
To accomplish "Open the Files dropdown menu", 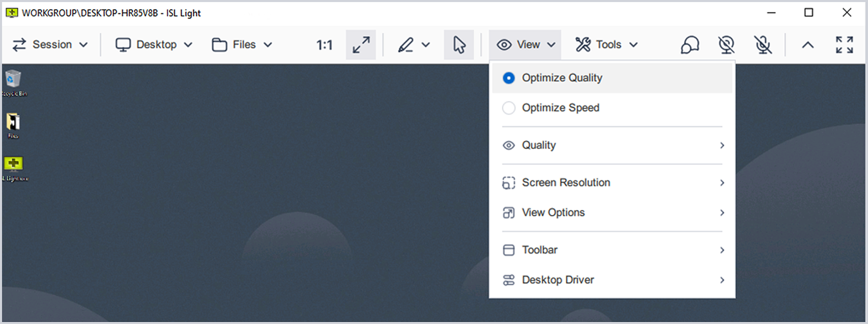I will coord(242,45).
